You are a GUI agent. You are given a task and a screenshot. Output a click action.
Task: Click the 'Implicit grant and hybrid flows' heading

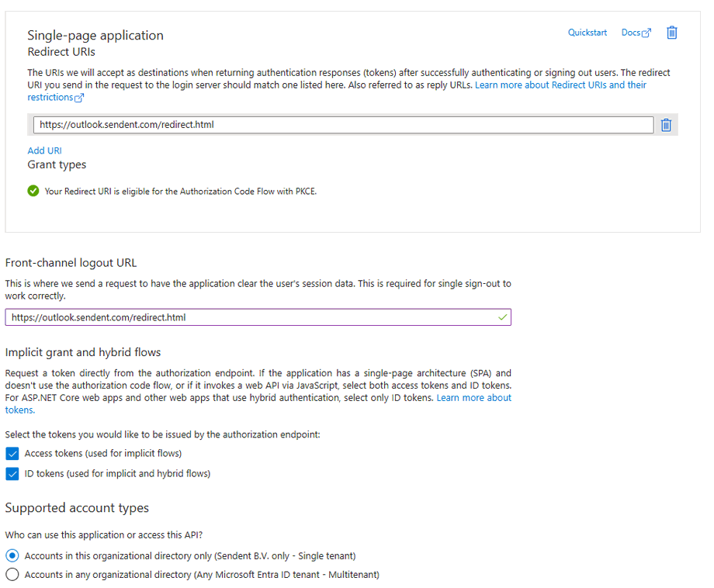tap(83, 352)
